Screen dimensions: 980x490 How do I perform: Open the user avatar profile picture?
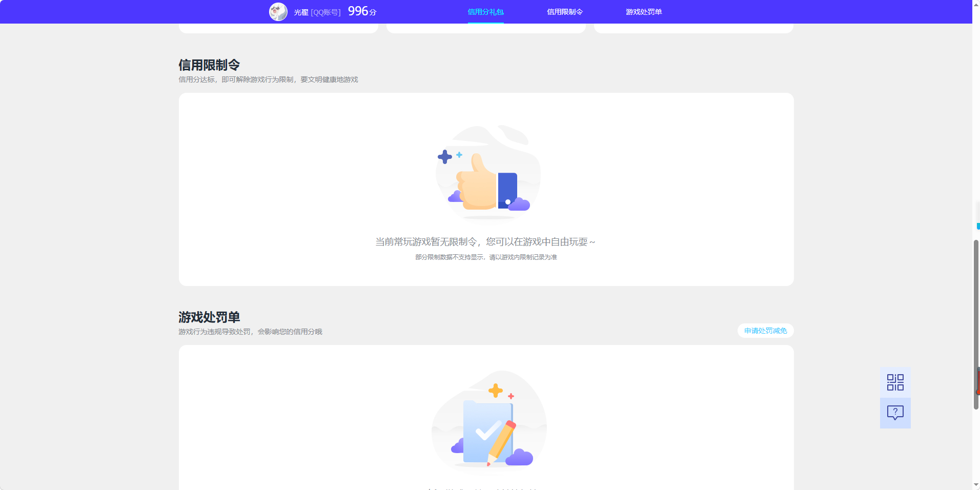[x=278, y=12]
